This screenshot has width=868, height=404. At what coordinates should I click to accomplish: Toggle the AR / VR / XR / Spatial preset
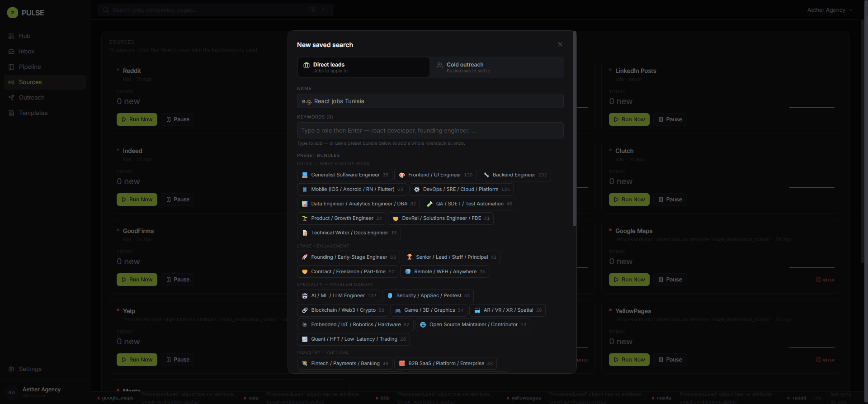pyautogui.click(x=507, y=310)
